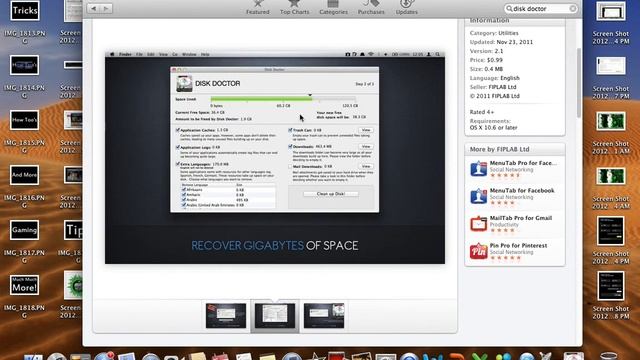Screen dimensions: 640x360
Task: Select the IMG_1817.PNG 'Gaming' desktop icon
Action: coord(24,230)
